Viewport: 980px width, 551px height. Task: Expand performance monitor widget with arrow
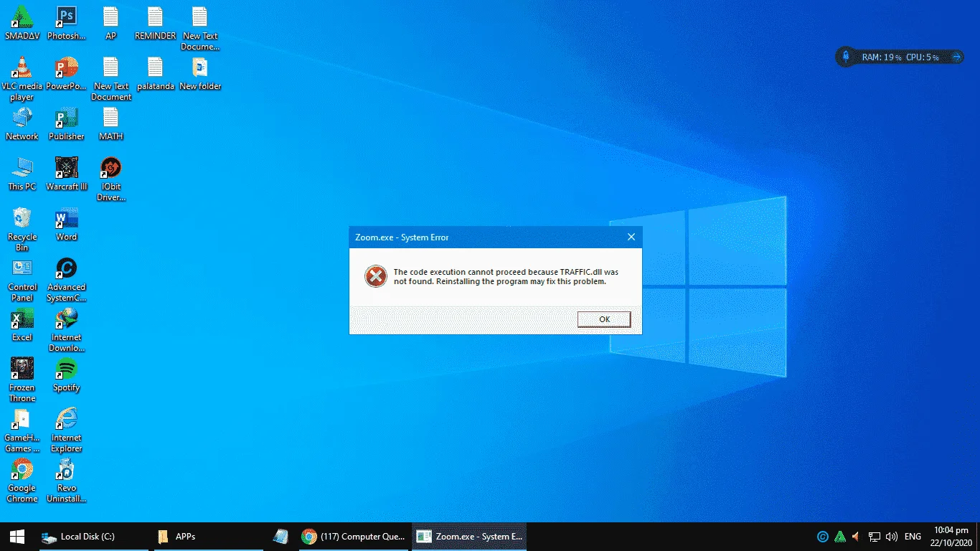[x=956, y=57]
